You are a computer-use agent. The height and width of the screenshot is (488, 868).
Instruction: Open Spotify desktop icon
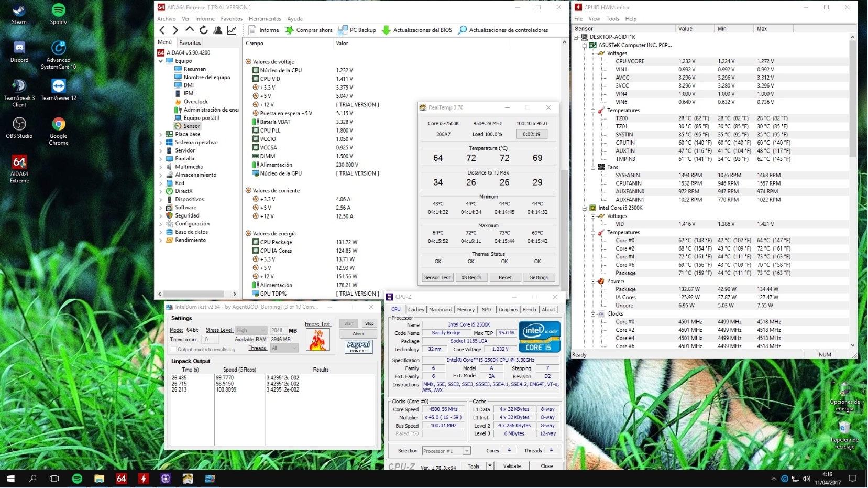click(x=58, y=14)
